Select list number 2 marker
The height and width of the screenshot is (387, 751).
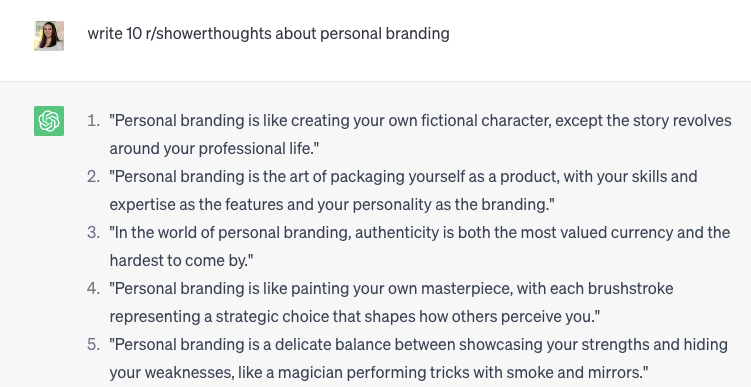[93, 177]
